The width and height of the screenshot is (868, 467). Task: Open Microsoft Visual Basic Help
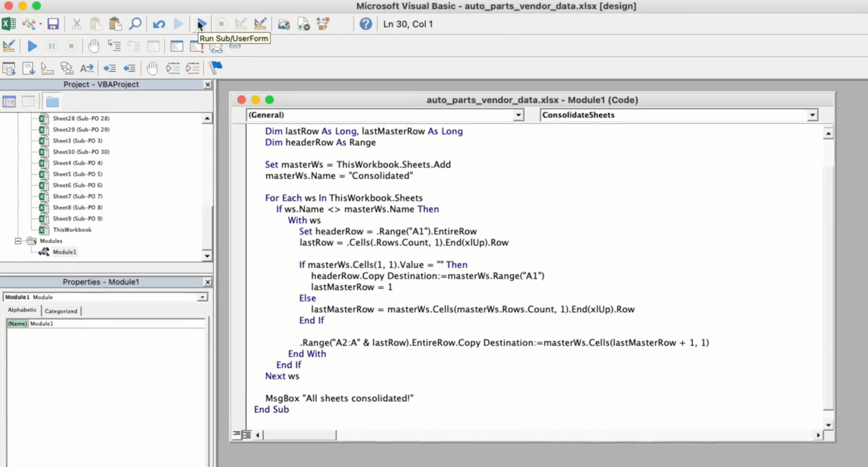[365, 24]
